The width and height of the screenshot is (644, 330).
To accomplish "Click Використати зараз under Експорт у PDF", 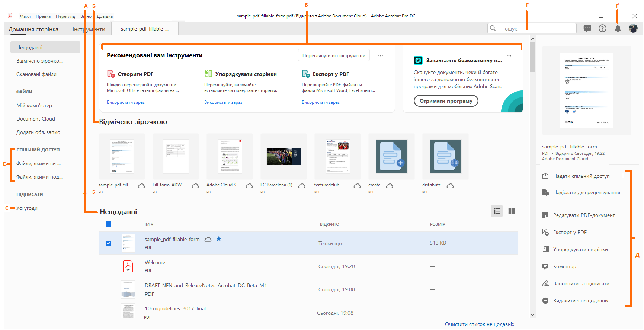I will [321, 102].
